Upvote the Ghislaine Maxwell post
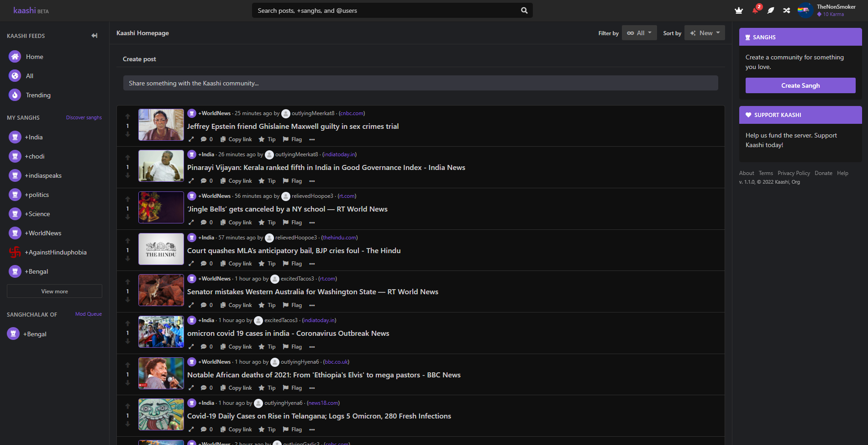The height and width of the screenshot is (445, 868). pyautogui.click(x=128, y=117)
